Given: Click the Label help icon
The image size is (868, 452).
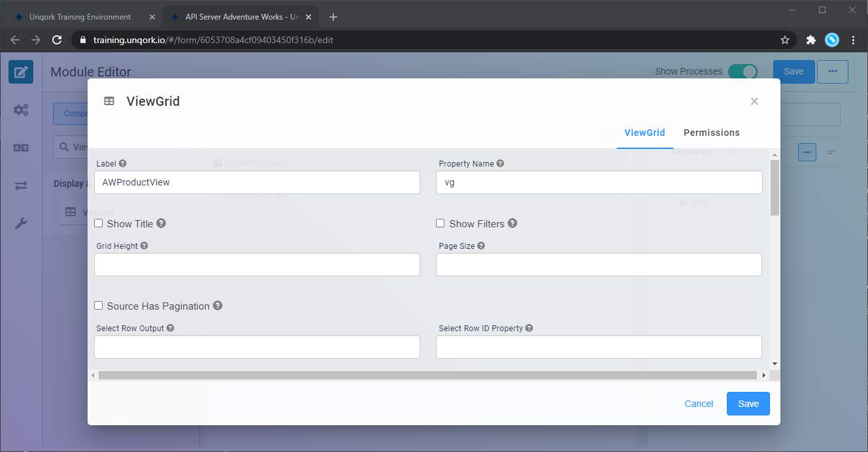Looking at the screenshot, I should click(123, 164).
